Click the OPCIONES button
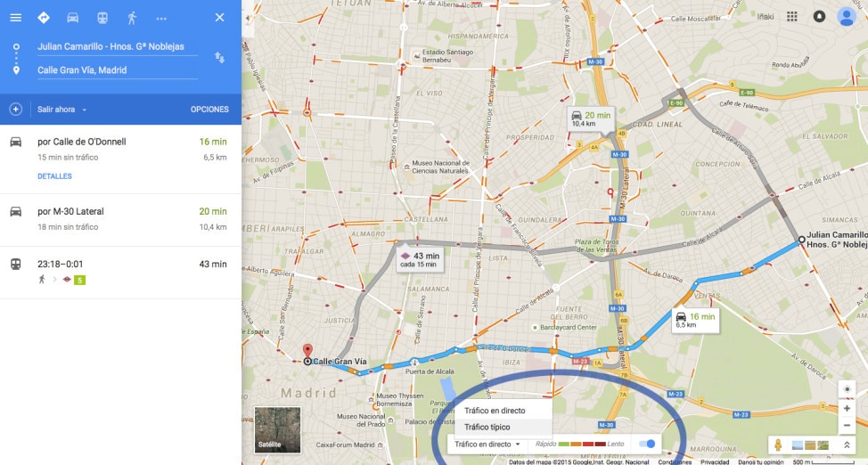868x465 pixels. pos(209,110)
